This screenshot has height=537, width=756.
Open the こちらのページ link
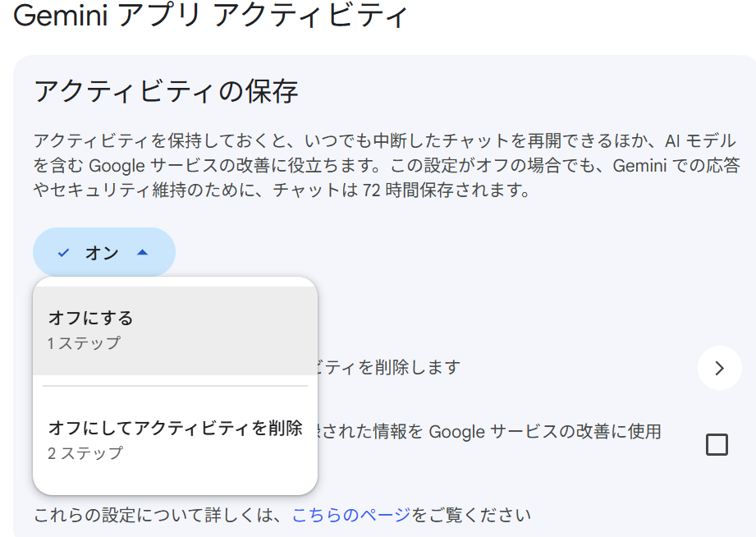[x=351, y=516]
